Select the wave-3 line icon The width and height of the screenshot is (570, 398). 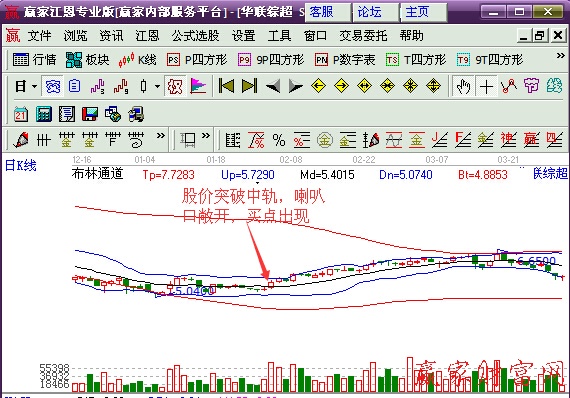click(97, 87)
